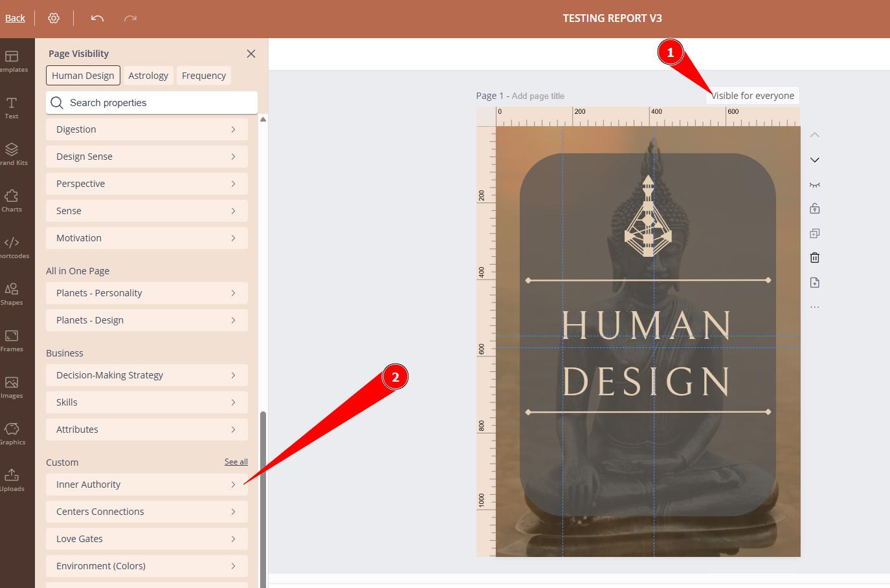
Task: Switch to the Astrology tab
Action: 148,76
